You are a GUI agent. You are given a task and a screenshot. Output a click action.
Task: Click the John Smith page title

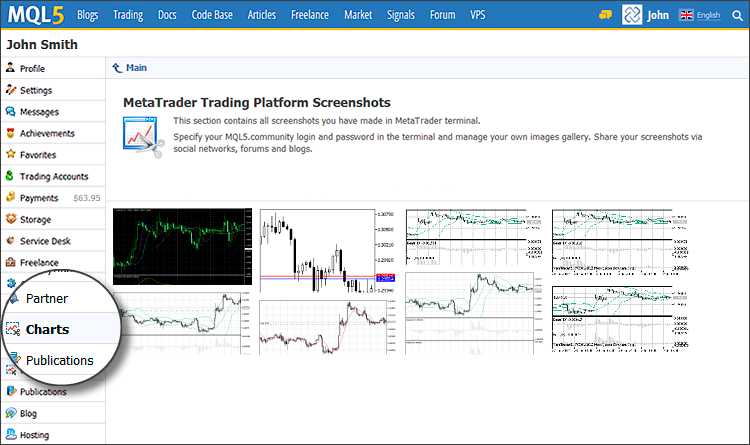coord(42,44)
